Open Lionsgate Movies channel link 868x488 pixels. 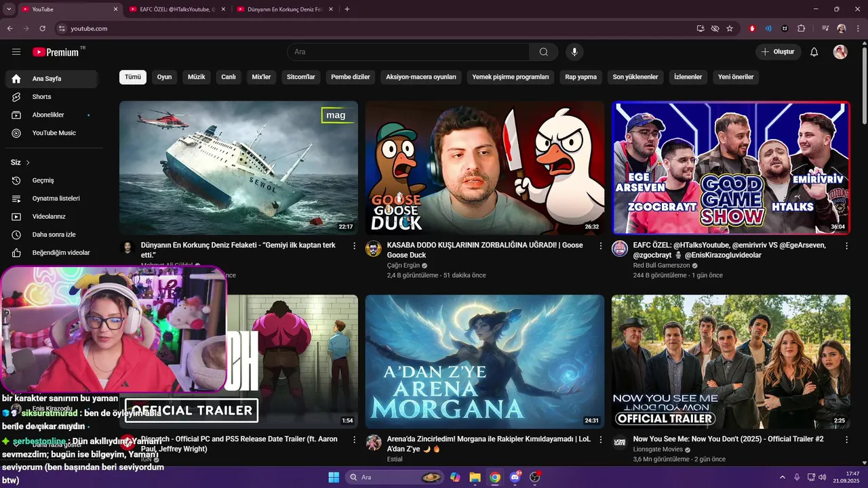point(658,450)
